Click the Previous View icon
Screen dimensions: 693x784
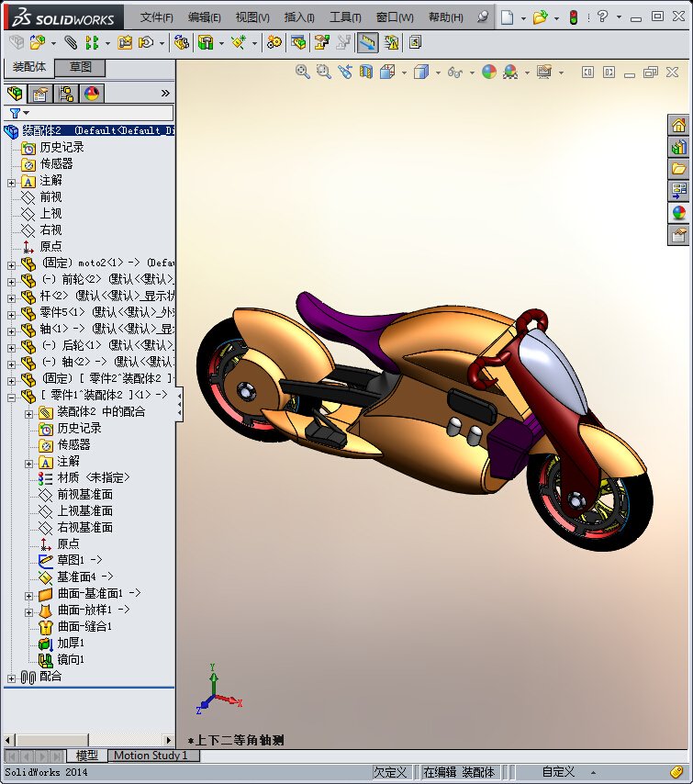coord(345,72)
